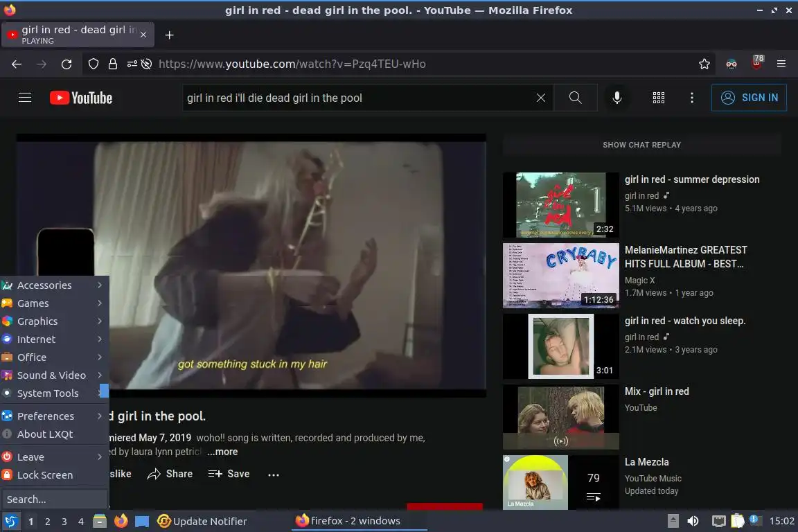The width and height of the screenshot is (798, 532).
Task: Open file manager from taskbar
Action: coord(100,522)
